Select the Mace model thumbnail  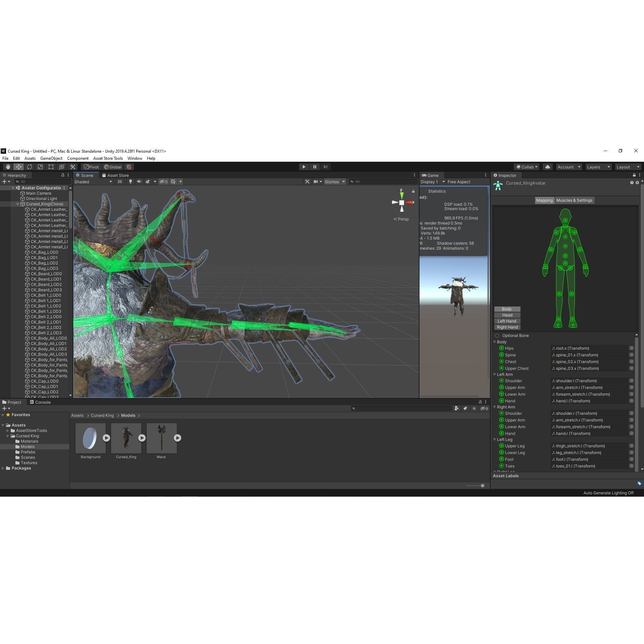(x=161, y=438)
